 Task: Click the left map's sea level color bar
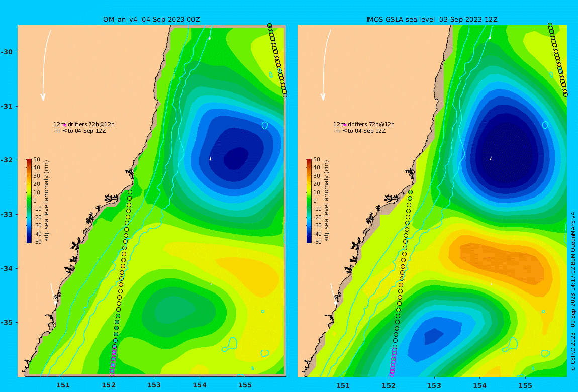point(29,201)
